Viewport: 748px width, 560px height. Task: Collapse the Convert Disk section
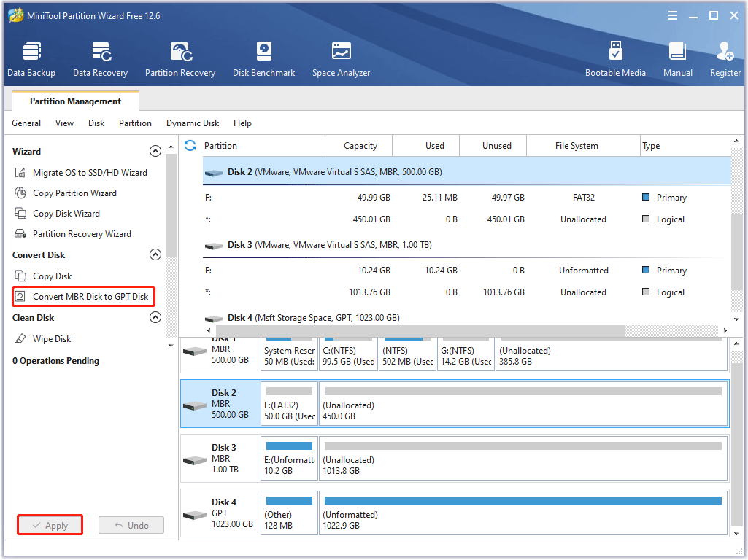coord(155,255)
